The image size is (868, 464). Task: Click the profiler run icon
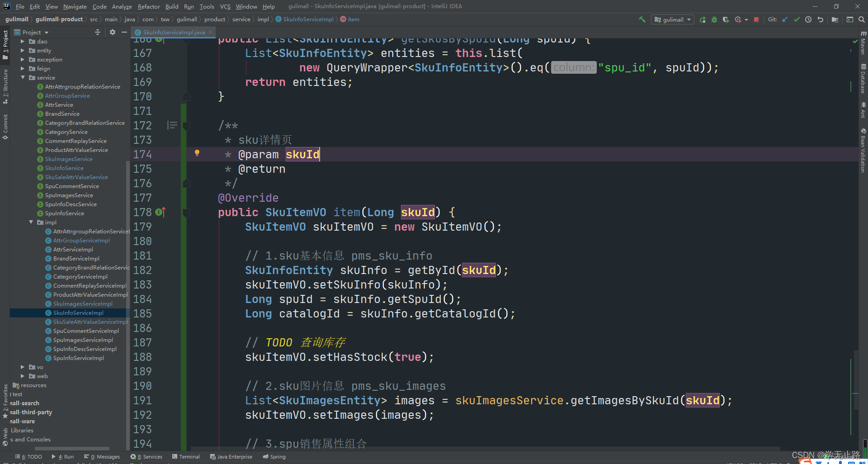tap(738, 19)
